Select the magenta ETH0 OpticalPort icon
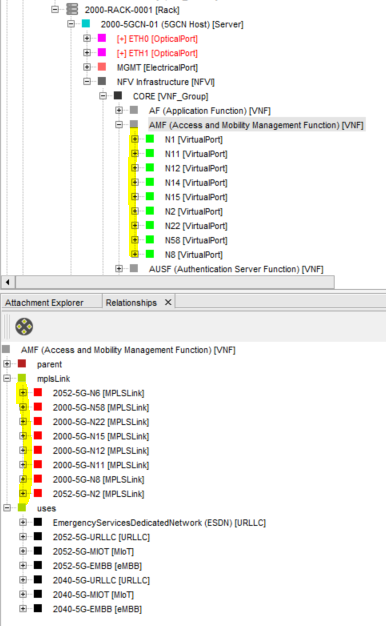The image size is (386, 626). pos(102,38)
